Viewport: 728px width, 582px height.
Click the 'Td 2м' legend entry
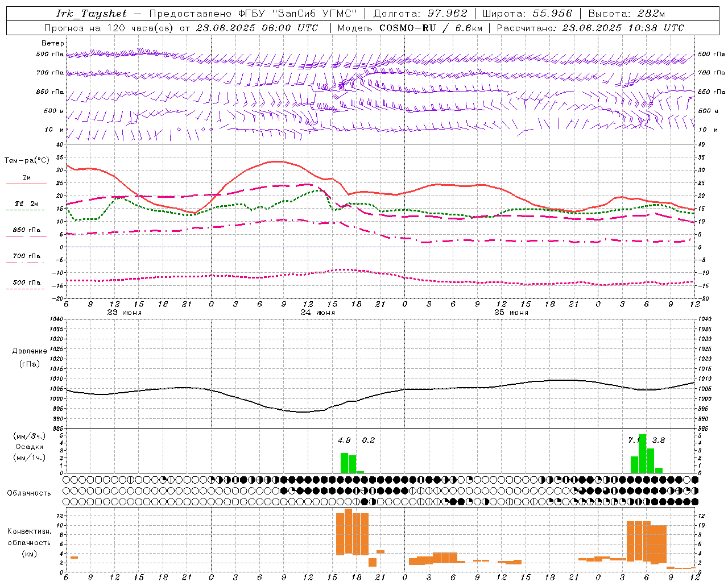(26, 203)
